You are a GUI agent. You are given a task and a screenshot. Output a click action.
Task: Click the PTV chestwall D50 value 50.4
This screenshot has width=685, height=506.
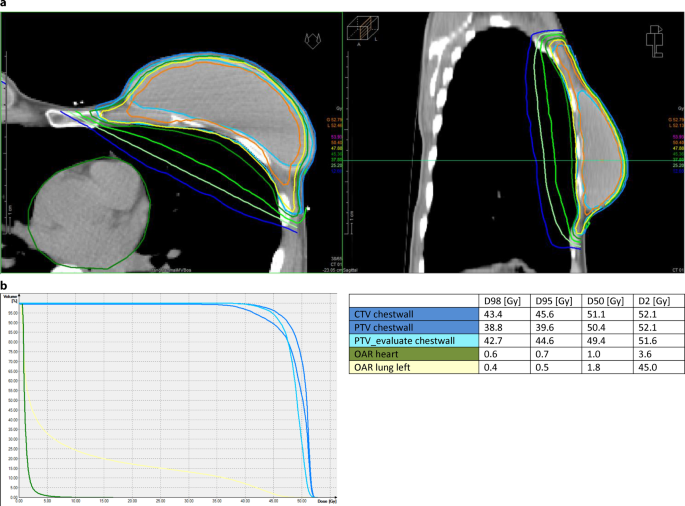tap(596, 327)
